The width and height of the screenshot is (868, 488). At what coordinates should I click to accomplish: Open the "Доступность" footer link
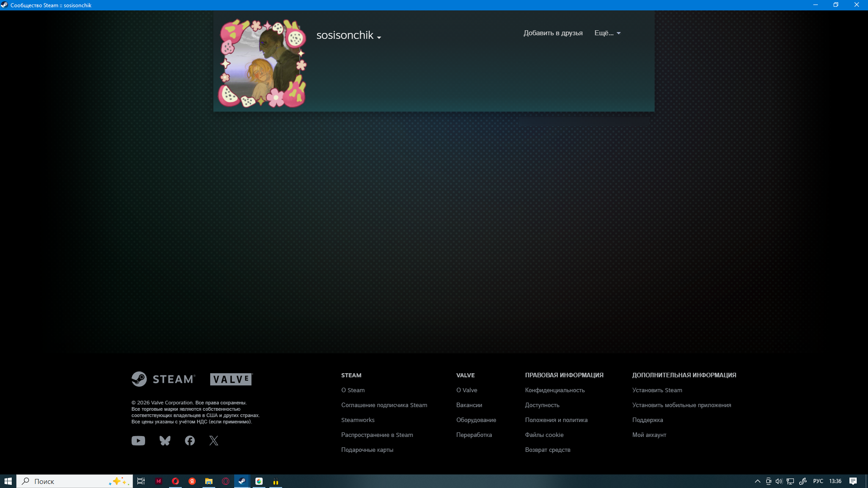542,405
